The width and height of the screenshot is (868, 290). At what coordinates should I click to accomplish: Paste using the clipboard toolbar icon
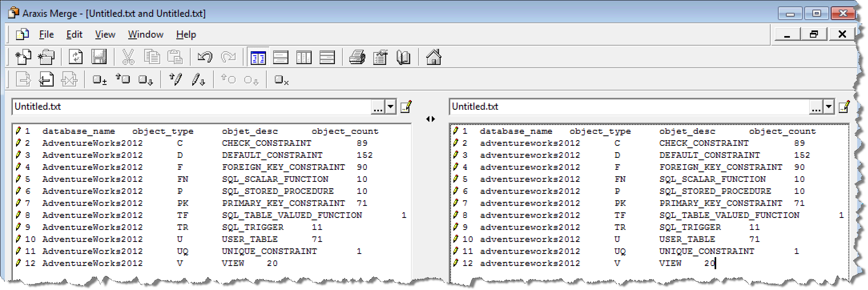click(x=175, y=57)
